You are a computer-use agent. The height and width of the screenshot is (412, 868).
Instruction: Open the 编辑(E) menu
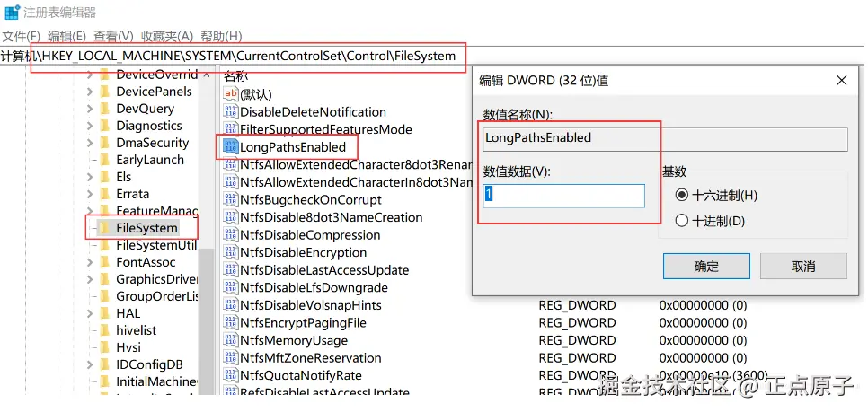(67, 37)
